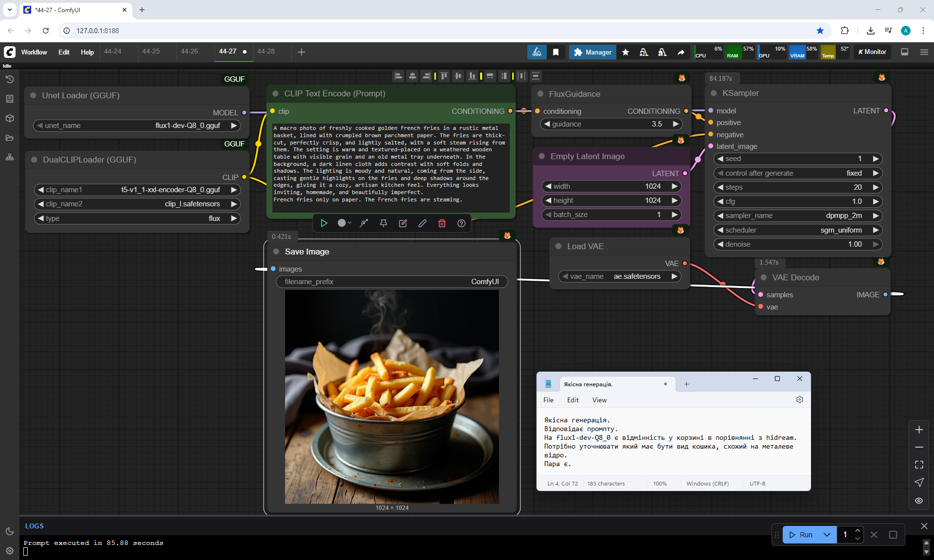Click the Run button
The image size is (934, 560).
click(x=801, y=535)
